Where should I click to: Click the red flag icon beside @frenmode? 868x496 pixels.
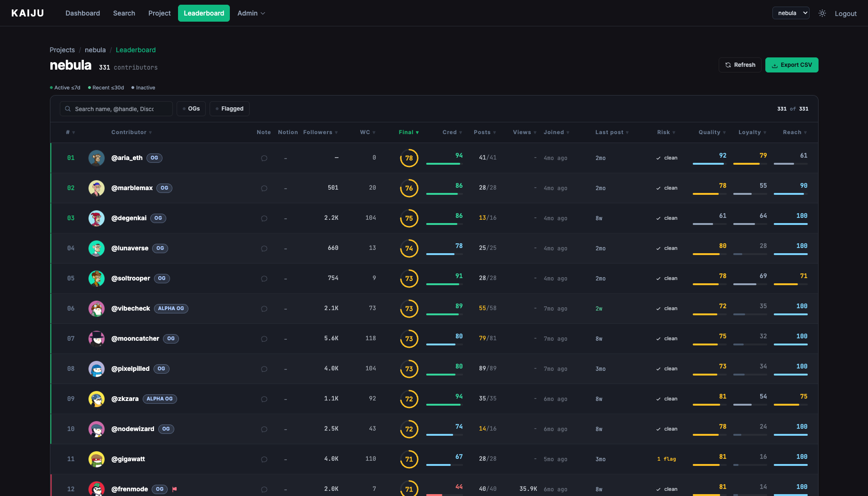tap(175, 489)
